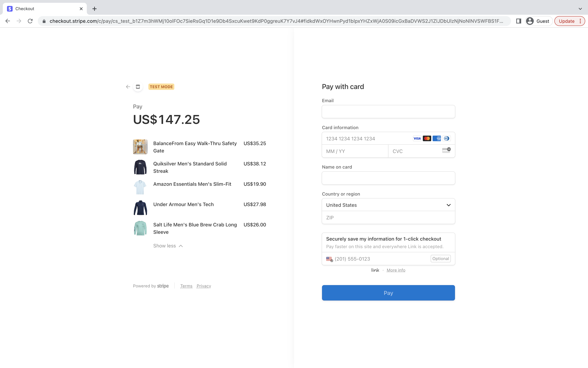Click the Visa card icon
588x368 pixels.
click(x=417, y=138)
